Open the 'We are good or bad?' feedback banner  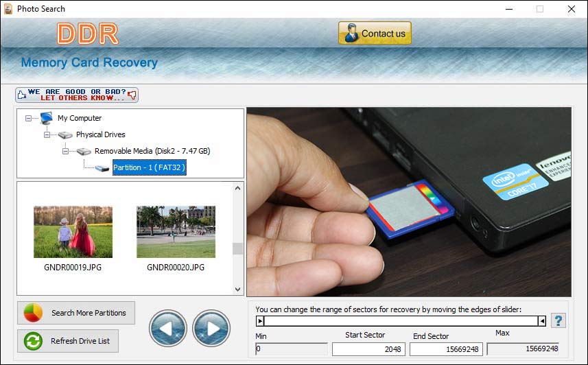[x=77, y=95]
